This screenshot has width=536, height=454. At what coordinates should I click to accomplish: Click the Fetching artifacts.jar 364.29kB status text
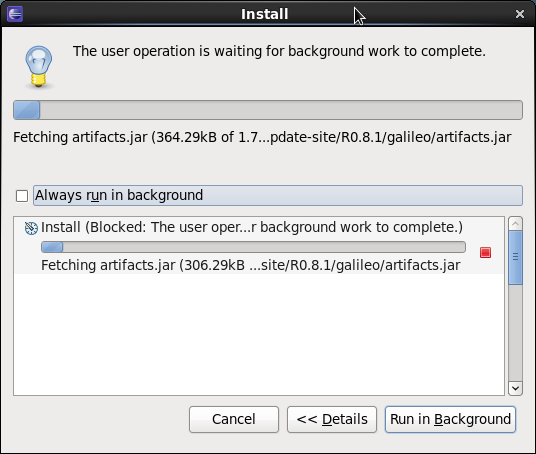click(262, 137)
